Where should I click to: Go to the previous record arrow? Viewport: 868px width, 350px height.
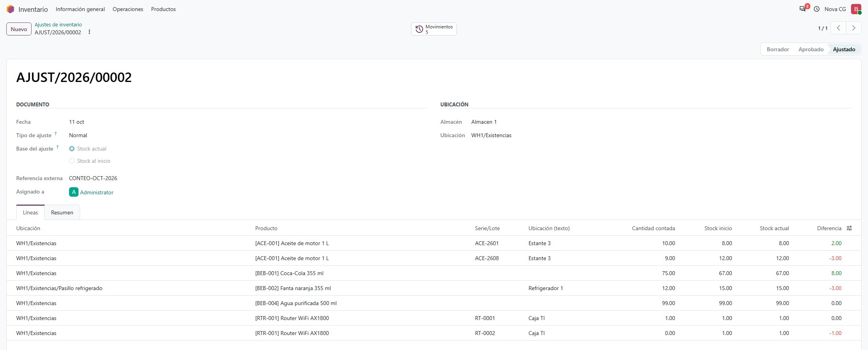coord(838,28)
